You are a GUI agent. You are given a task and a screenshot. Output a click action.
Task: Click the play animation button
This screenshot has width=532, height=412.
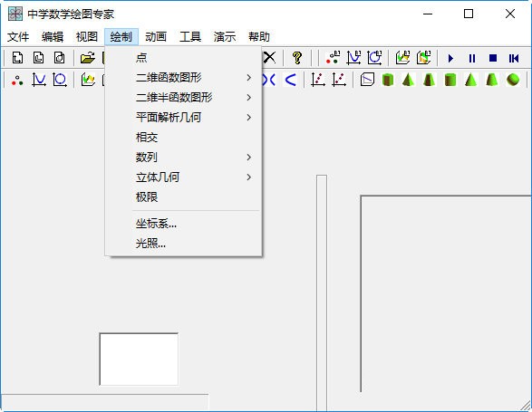[451, 58]
